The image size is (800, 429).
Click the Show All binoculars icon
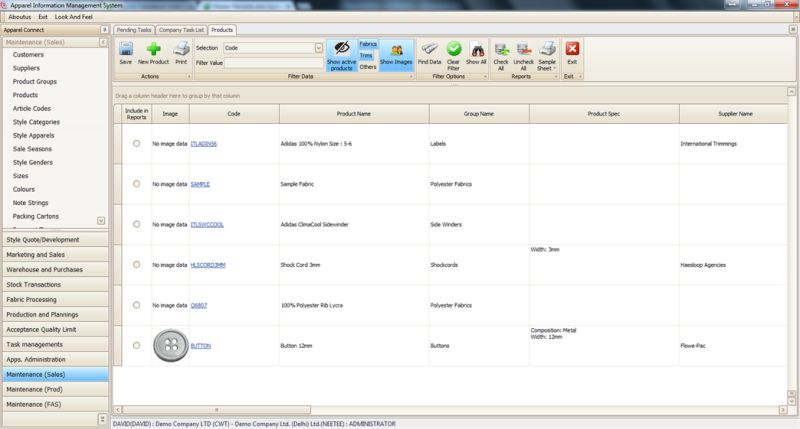pos(477,50)
